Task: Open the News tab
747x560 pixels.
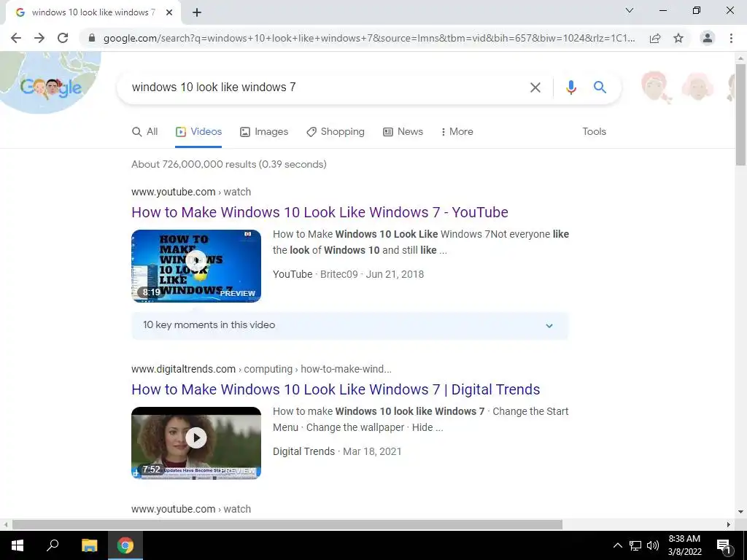Action: point(403,132)
